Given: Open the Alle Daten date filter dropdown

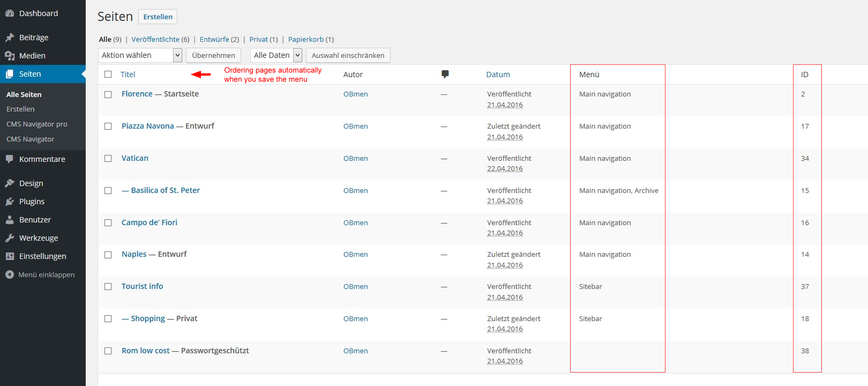Looking at the screenshot, I should point(276,55).
